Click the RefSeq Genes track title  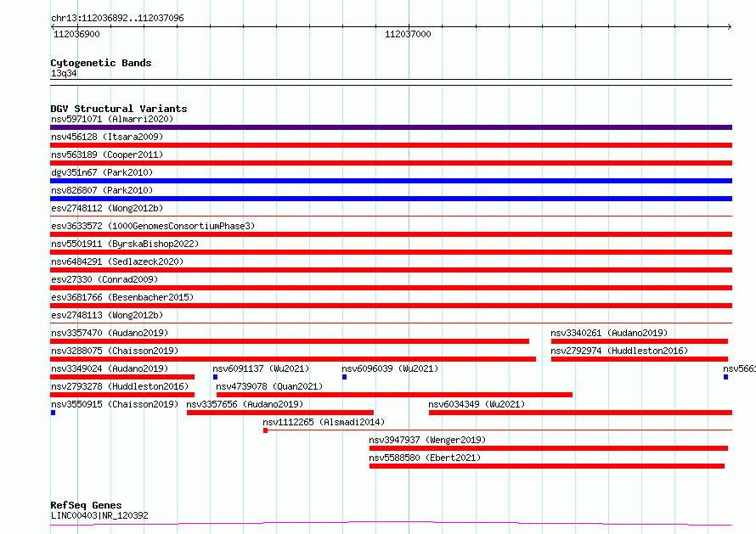coord(86,505)
